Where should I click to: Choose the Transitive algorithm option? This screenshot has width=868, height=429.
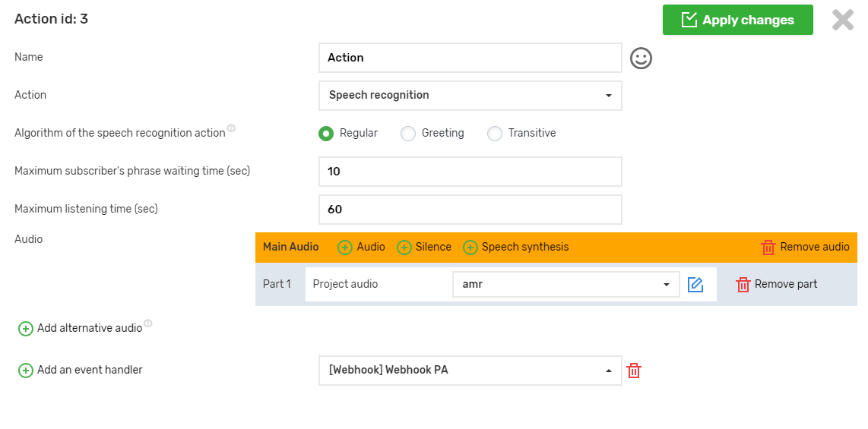click(x=495, y=134)
